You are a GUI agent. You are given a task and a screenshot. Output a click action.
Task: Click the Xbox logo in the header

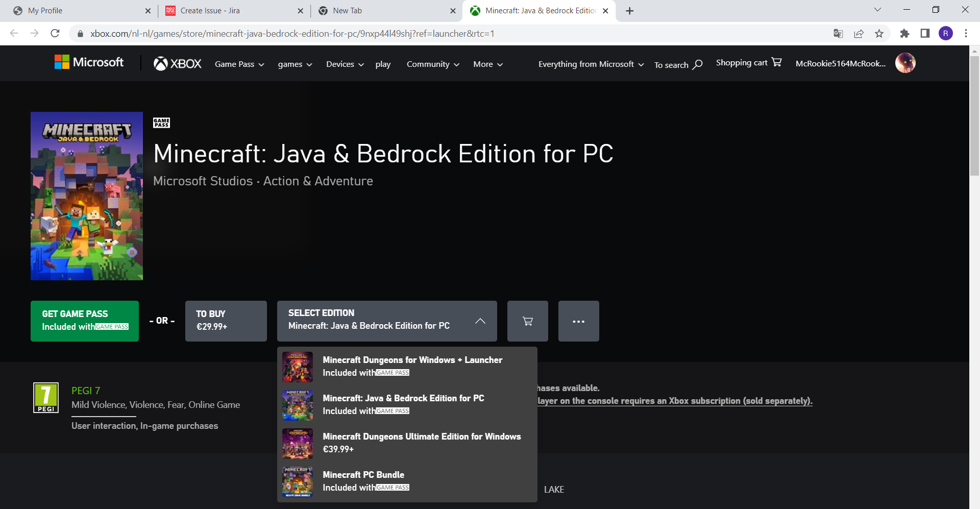click(x=178, y=64)
